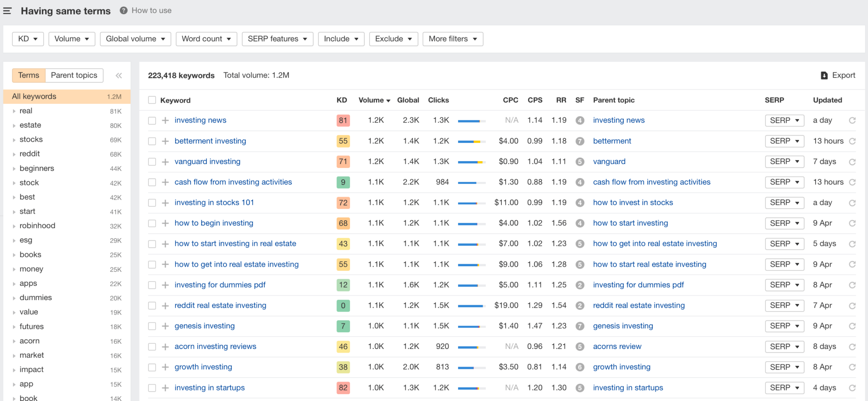Open the Word count filter dropdown
This screenshot has width=868, height=401.
(206, 39)
